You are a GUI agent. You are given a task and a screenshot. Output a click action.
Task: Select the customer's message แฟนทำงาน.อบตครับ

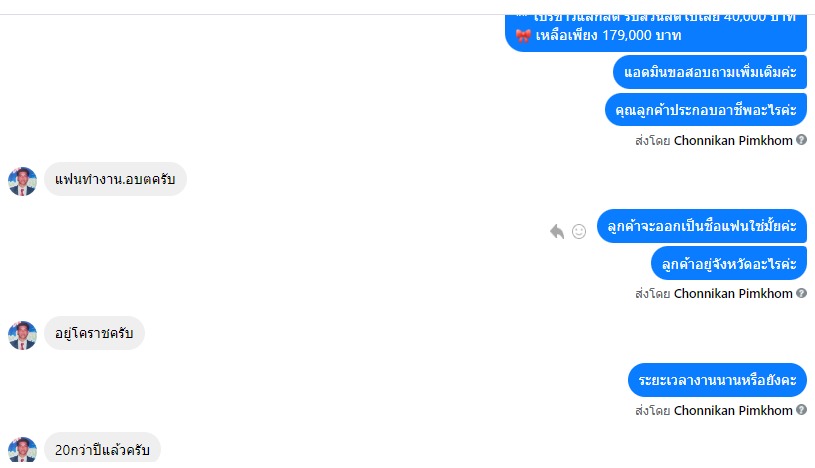(115, 179)
